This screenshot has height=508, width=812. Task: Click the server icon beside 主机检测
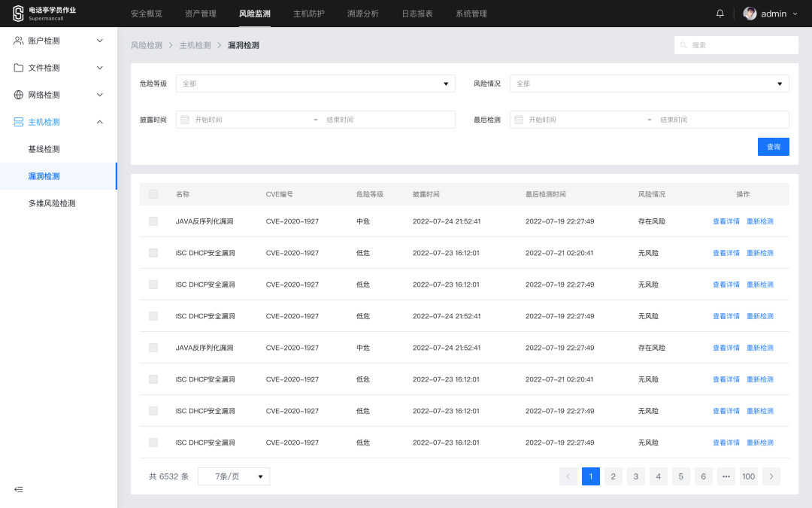(x=19, y=122)
